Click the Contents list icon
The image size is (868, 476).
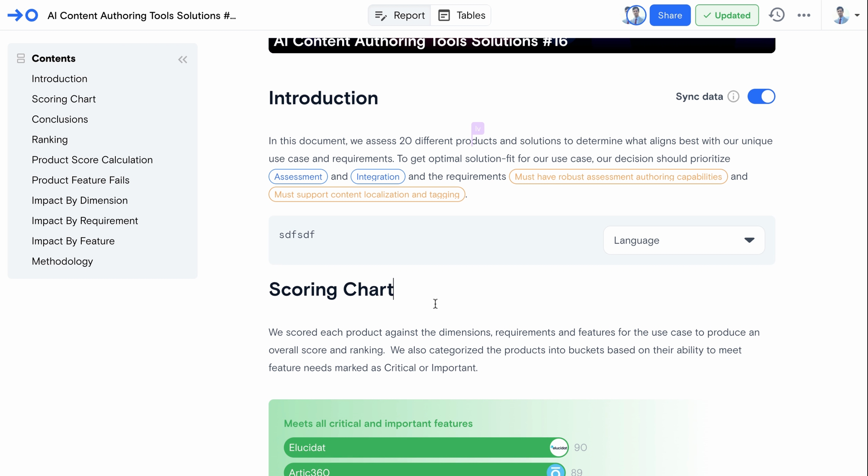coord(21,58)
